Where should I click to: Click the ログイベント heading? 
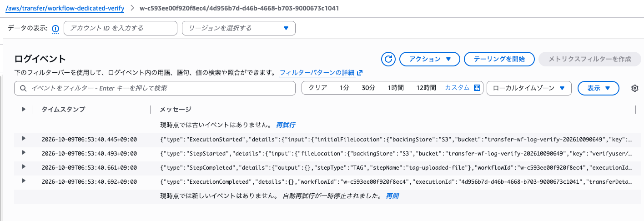[x=40, y=59]
